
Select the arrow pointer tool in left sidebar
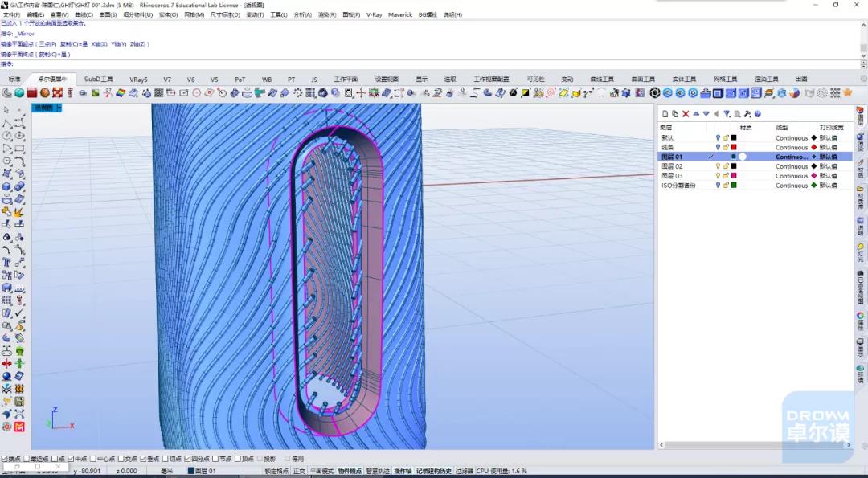[6, 110]
